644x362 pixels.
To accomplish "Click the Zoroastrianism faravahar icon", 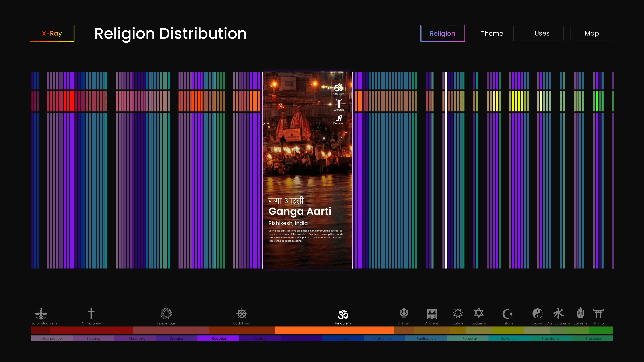I will tap(41, 313).
